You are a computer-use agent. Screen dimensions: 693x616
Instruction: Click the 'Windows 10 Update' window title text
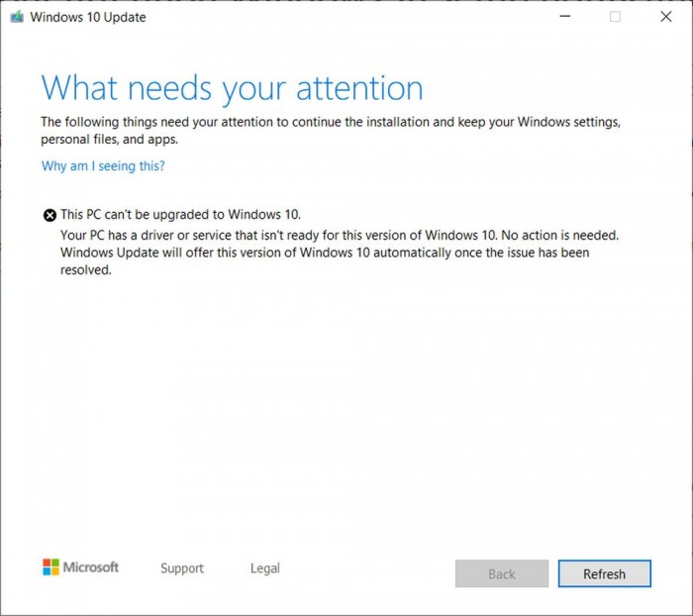(x=88, y=17)
